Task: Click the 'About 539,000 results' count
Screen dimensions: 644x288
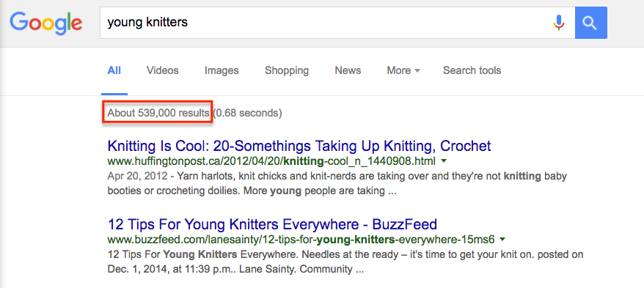Action: click(158, 114)
